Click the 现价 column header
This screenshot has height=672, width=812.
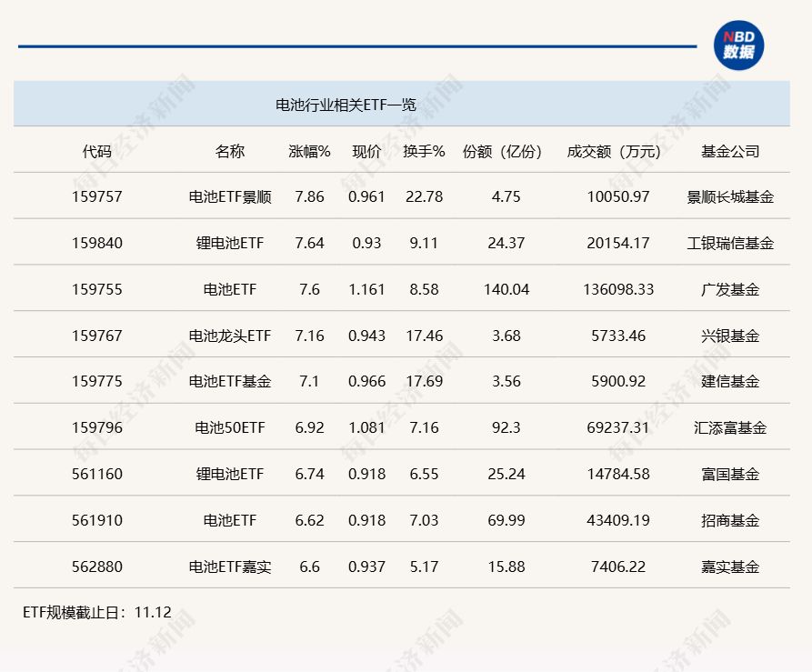click(367, 151)
